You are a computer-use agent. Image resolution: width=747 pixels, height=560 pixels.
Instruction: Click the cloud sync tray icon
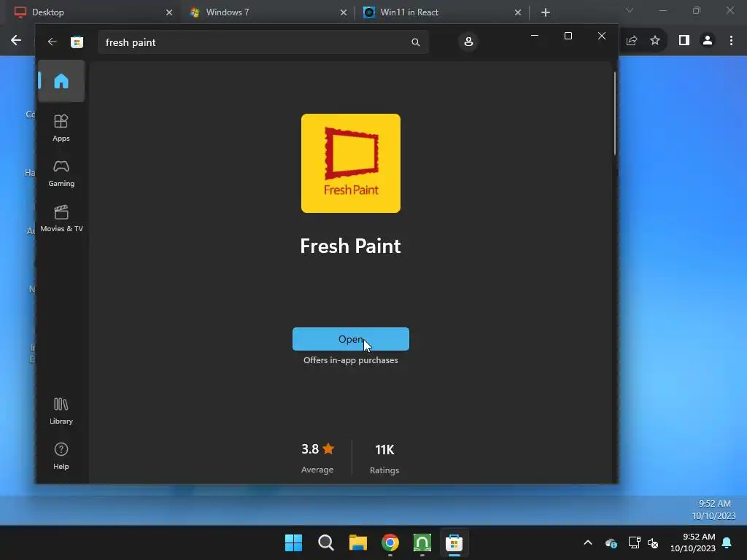[611, 542]
